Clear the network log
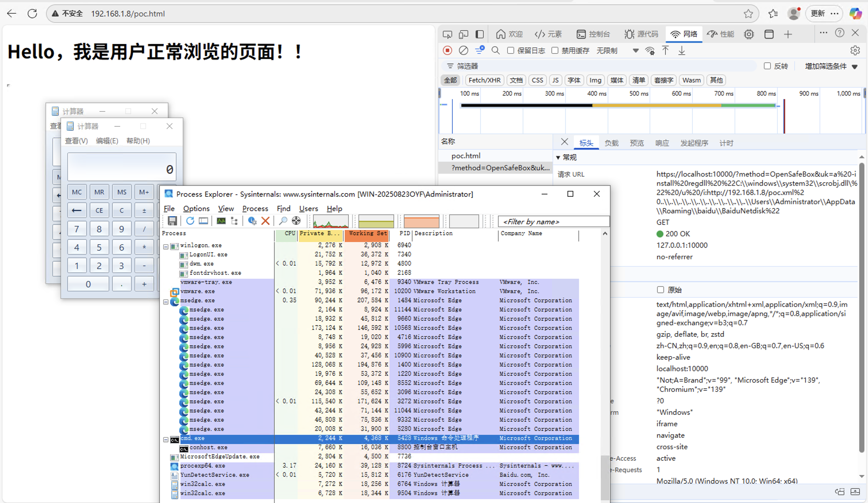This screenshot has width=868, height=503. 463,51
